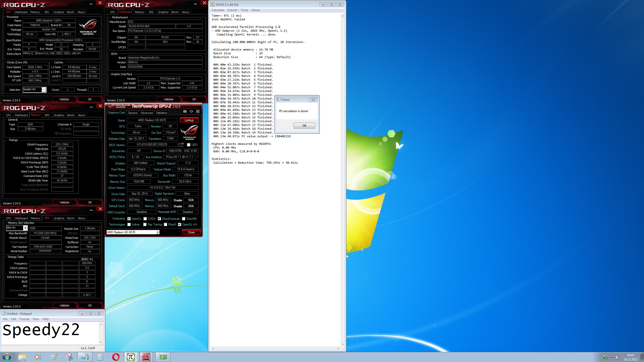This screenshot has width=644, height=362.
Task: Click the safely remove hardware tray icon
Action: (x=605, y=357)
